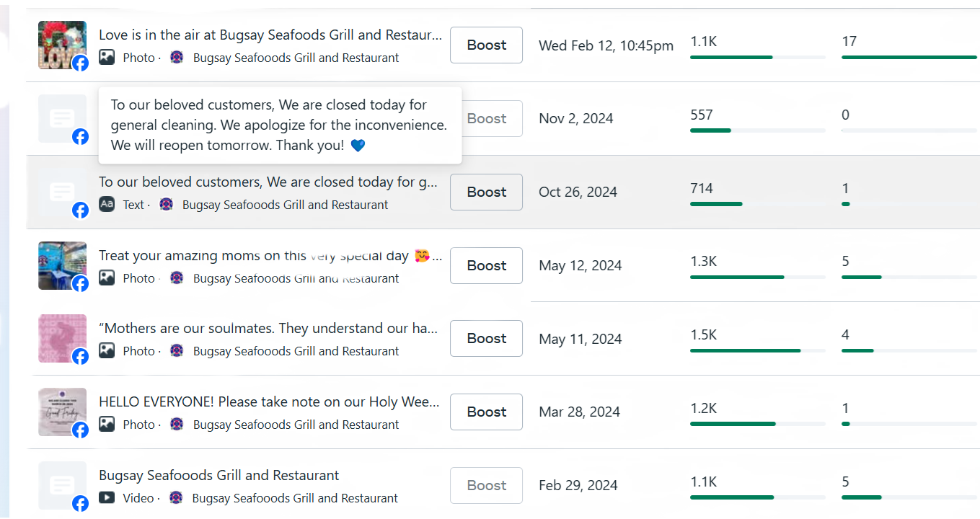The image size is (980, 519).
Task: Click Facebook badge on the Love post thumbnail
Action: [x=81, y=63]
